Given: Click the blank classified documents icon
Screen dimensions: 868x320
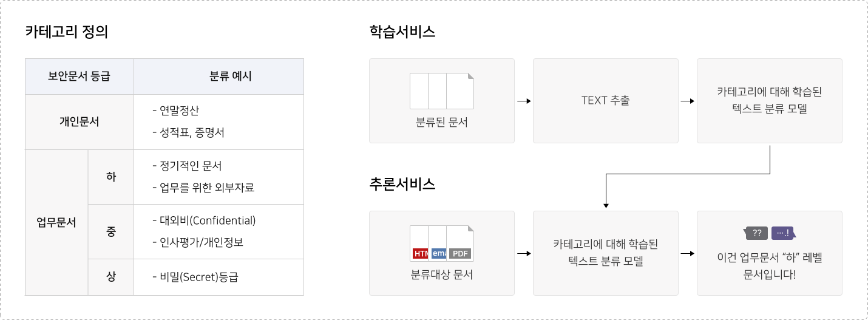Looking at the screenshot, I should tap(442, 91).
